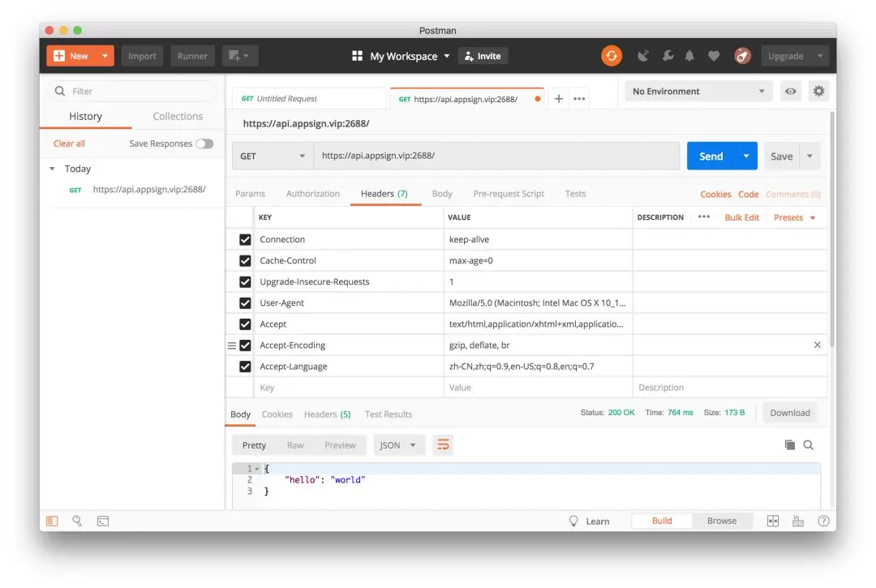The width and height of the screenshot is (876, 588).
Task: Open the Presets dropdown
Action: (794, 217)
